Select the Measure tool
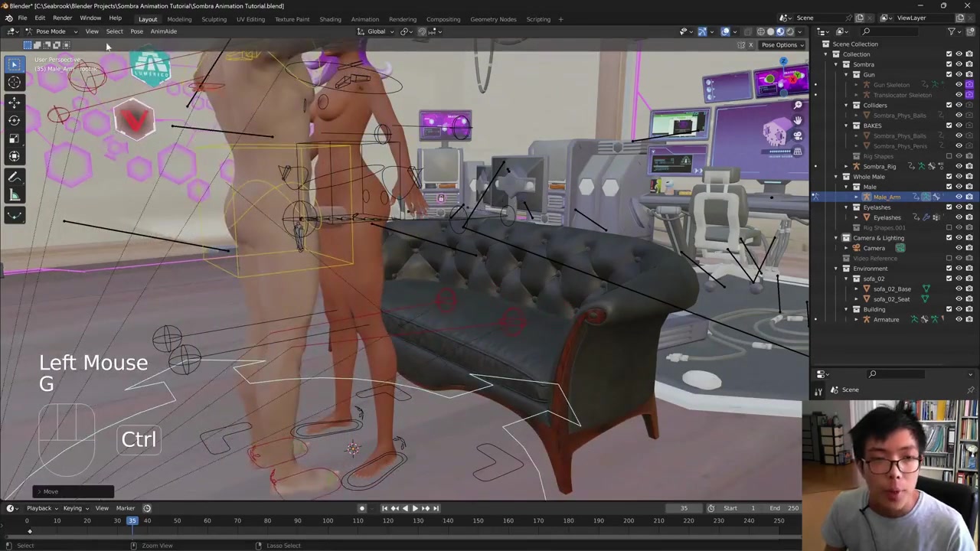 tap(14, 195)
